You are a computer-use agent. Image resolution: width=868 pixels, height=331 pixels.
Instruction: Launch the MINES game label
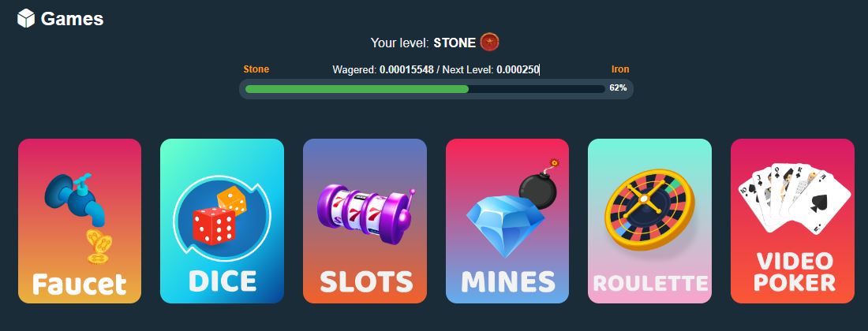507,281
